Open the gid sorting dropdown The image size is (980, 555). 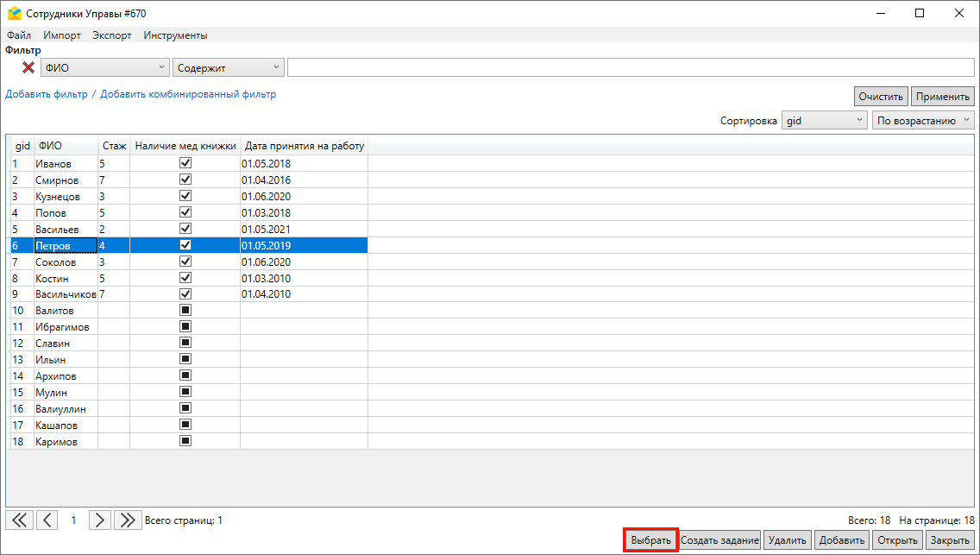tap(824, 121)
